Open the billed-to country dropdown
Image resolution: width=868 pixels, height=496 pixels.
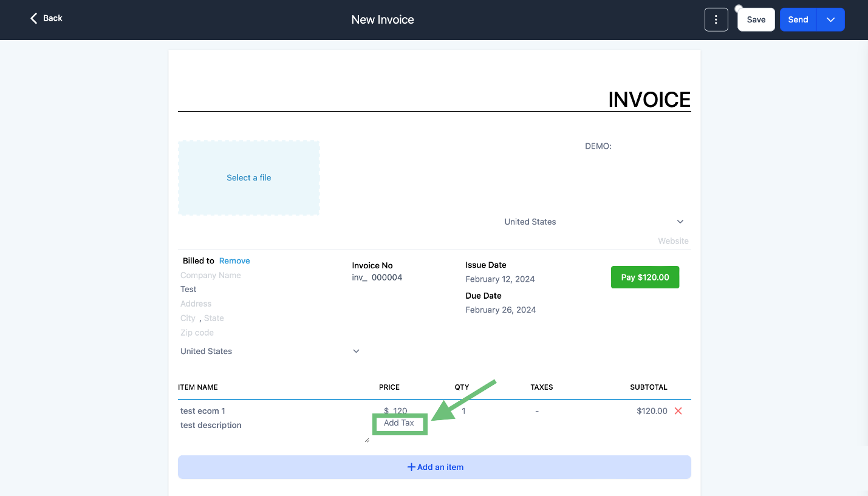(270, 351)
